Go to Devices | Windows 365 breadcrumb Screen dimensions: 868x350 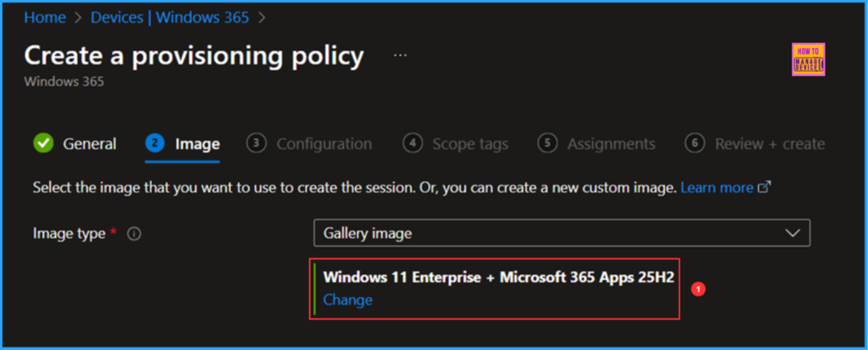(170, 17)
